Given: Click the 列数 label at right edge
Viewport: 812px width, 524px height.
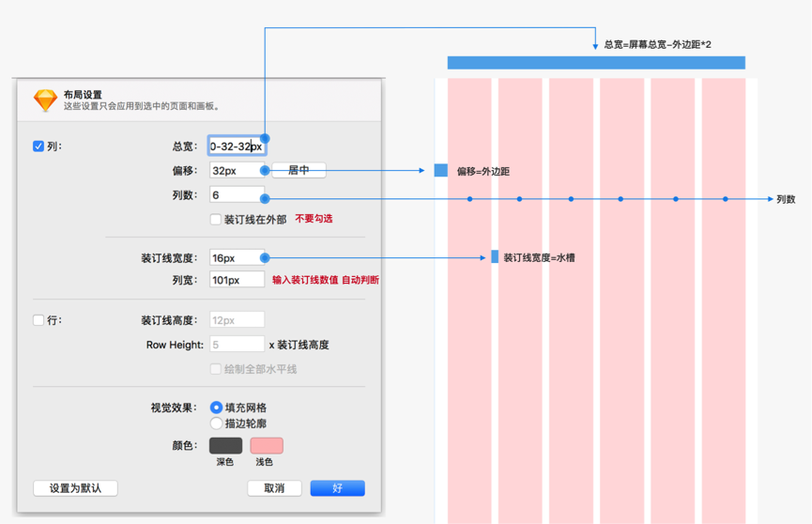Looking at the screenshot, I should pos(786,199).
